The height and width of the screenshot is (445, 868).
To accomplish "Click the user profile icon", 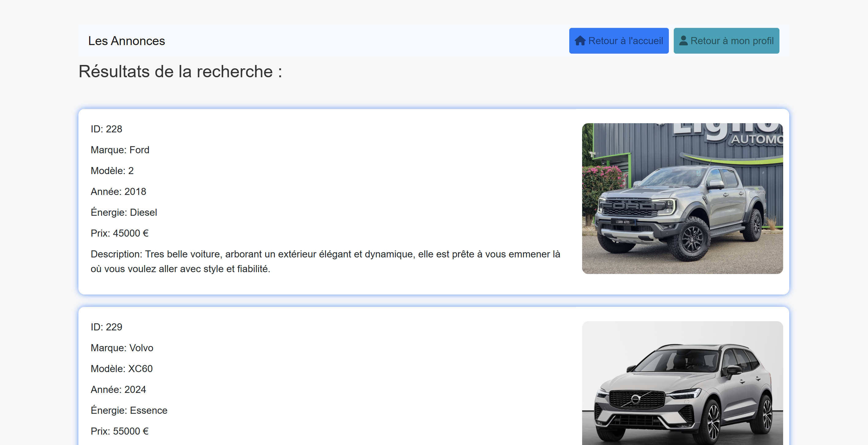I will coord(683,41).
